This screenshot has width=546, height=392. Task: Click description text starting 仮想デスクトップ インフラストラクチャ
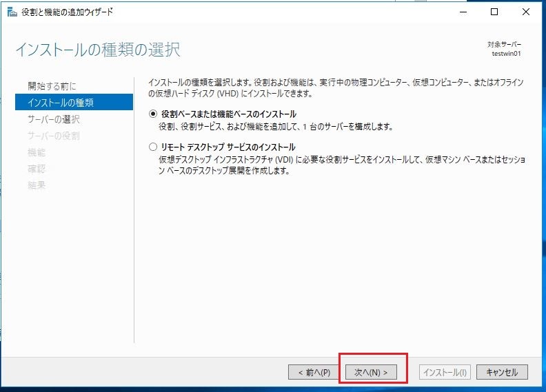(342, 165)
